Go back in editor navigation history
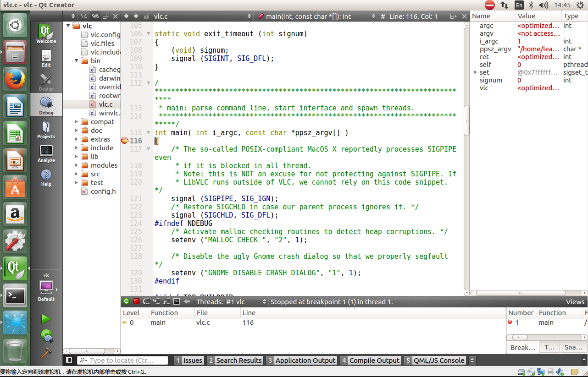The width and height of the screenshot is (588, 377). 127,16
